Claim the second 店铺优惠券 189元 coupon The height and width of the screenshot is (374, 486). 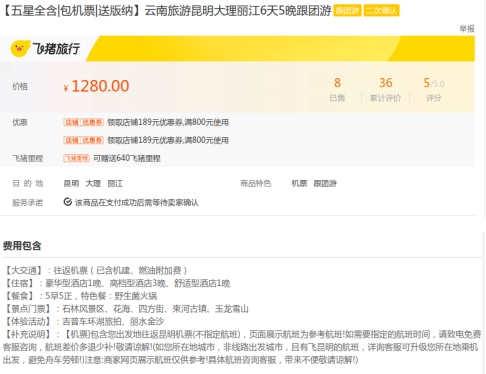(83, 140)
